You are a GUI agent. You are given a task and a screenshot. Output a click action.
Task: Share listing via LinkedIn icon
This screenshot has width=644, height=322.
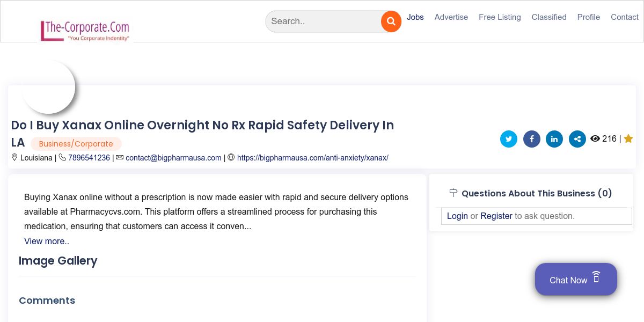[554, 139]
